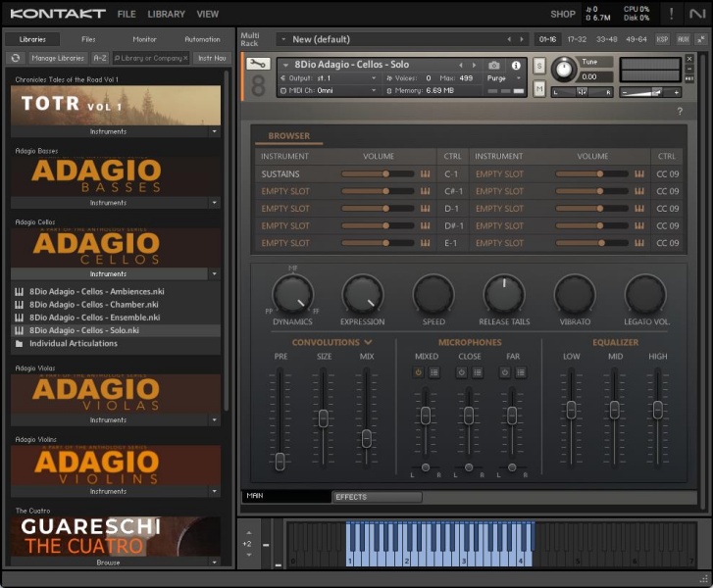Click the Manage Libraries button
The width and height of the screenshot is (713, 588).
pyautogui.click(x=58, y=58)
